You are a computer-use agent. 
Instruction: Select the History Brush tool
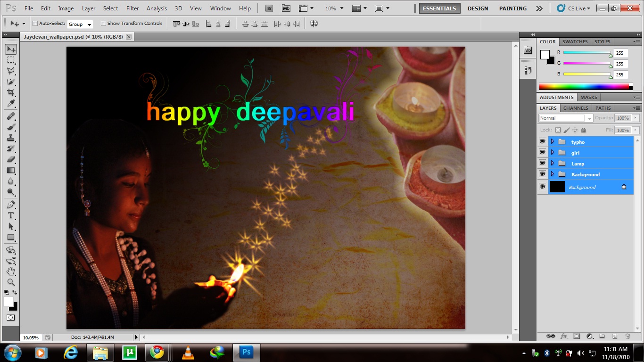point(11,149)
